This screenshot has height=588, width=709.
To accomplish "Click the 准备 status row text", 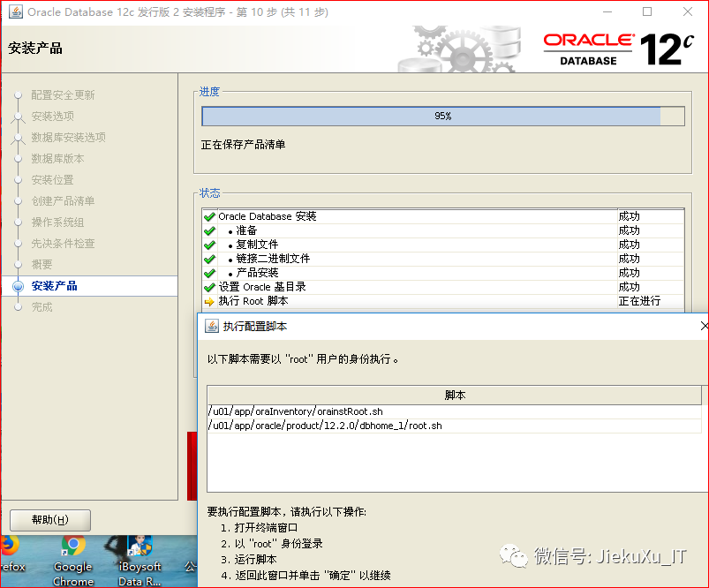I will tap(246, 230).
